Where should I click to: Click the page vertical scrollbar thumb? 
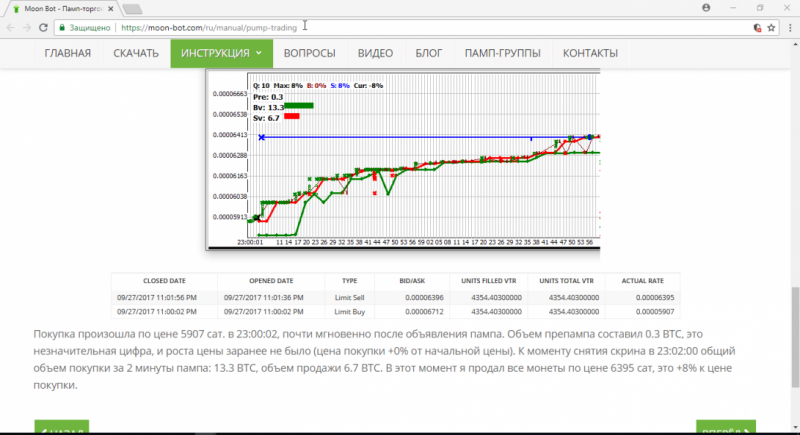tap(795, 337)
